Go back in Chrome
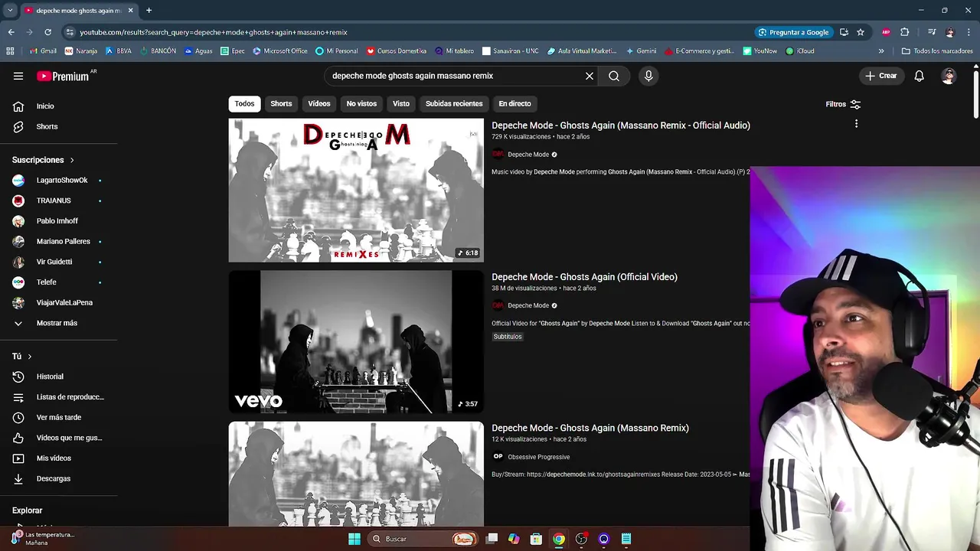 pos(11,32)
